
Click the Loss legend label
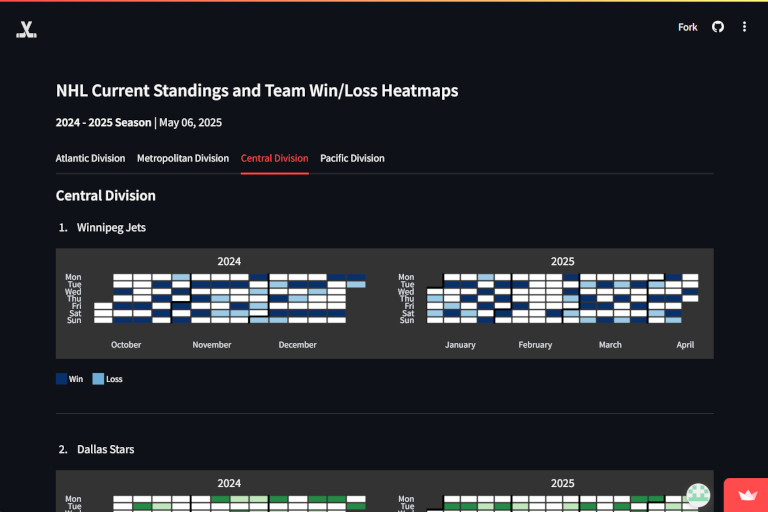(114, 379)
